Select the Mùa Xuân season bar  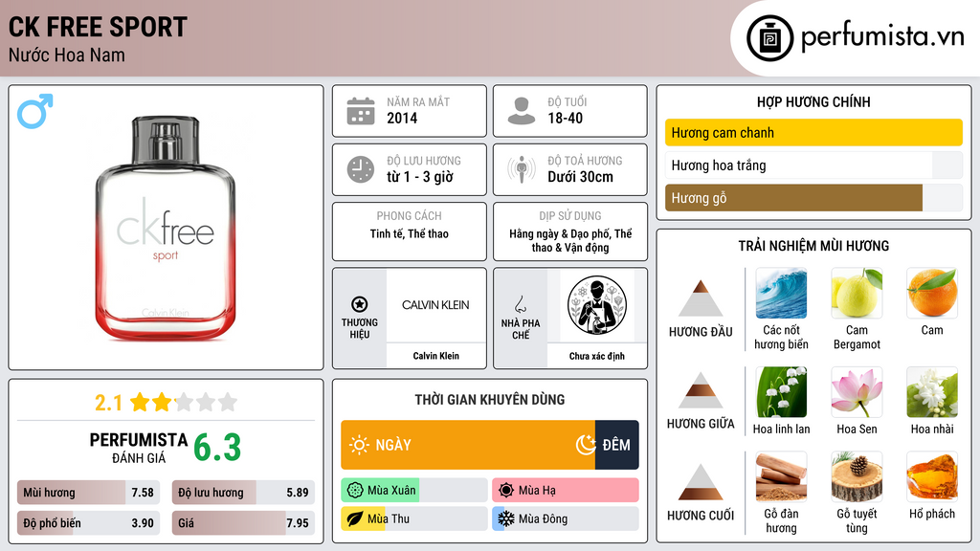pyautogui.click(x=414, y=491)
